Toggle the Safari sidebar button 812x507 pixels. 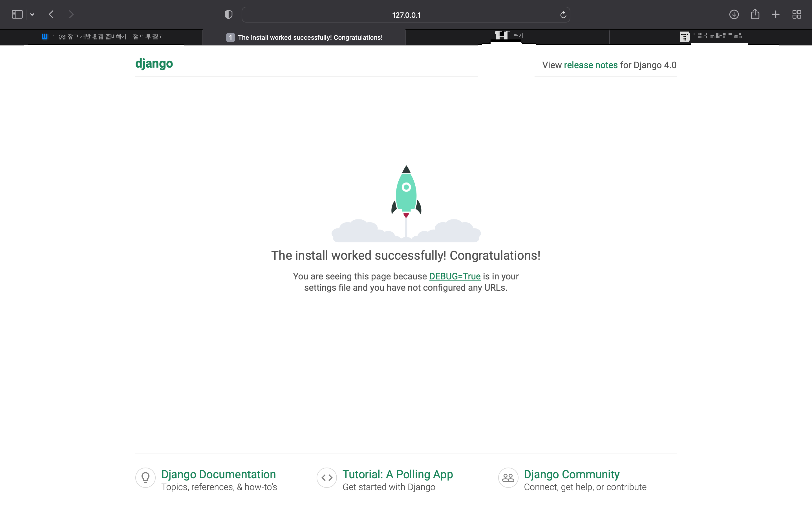coord(17,14)
